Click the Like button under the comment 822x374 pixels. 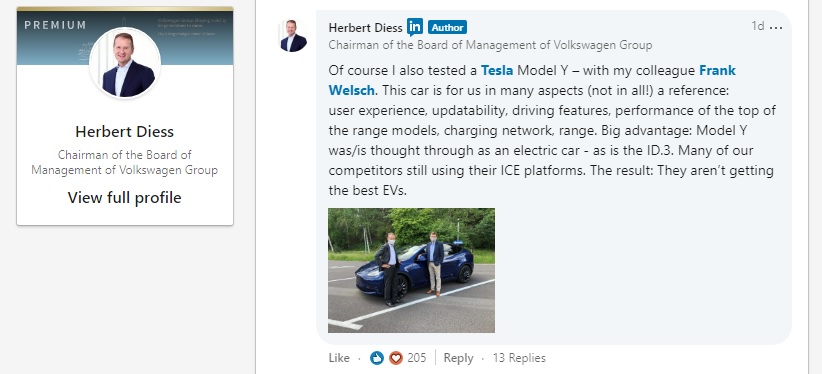coord(339,358)
